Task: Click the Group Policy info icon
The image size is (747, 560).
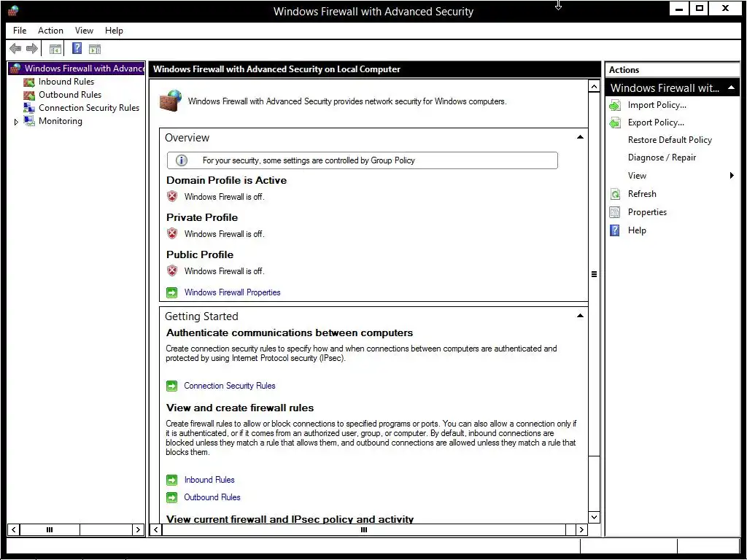Action: 182,160
